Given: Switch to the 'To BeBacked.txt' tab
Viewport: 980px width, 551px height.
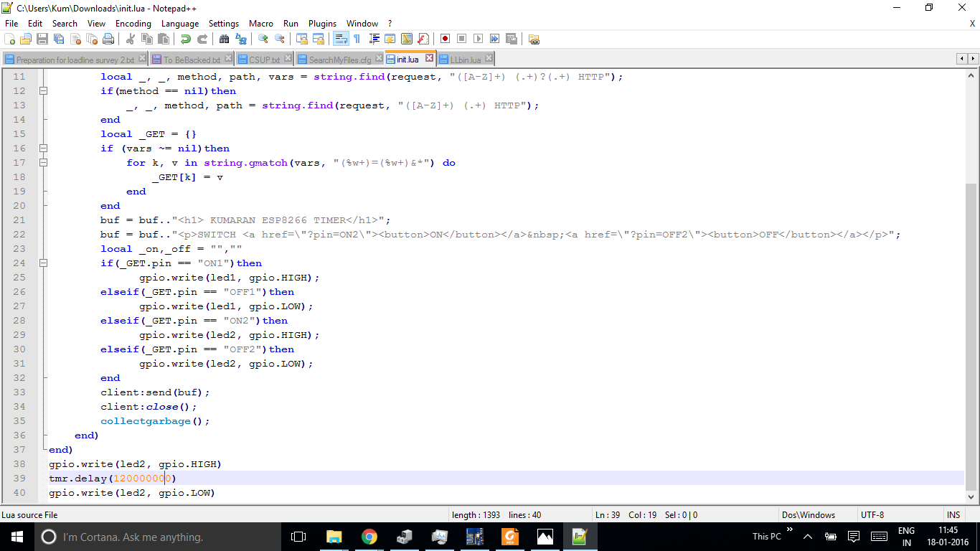Looking at the screenshot, I should coord(192,60).
